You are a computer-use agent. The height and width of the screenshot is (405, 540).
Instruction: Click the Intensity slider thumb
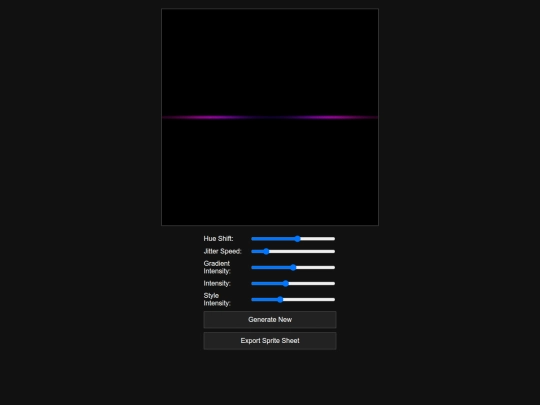pos(285,283)
